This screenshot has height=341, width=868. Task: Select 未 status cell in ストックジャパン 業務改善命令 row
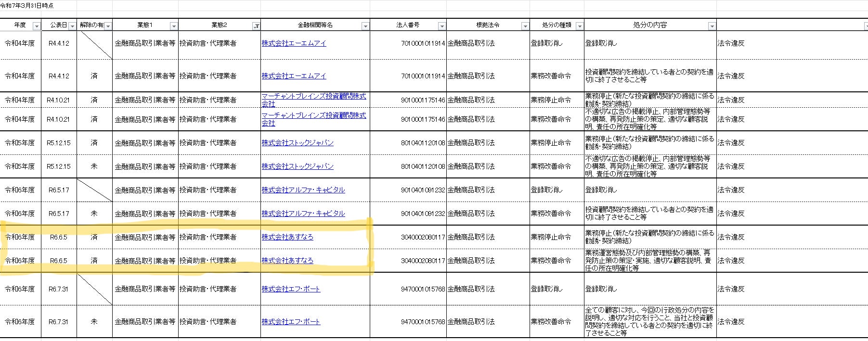94,166
